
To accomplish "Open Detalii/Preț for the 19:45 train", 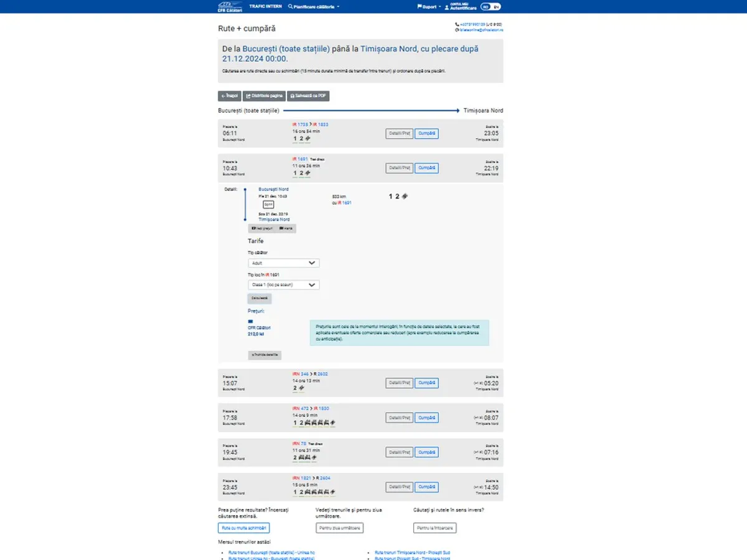I will 399,452.
